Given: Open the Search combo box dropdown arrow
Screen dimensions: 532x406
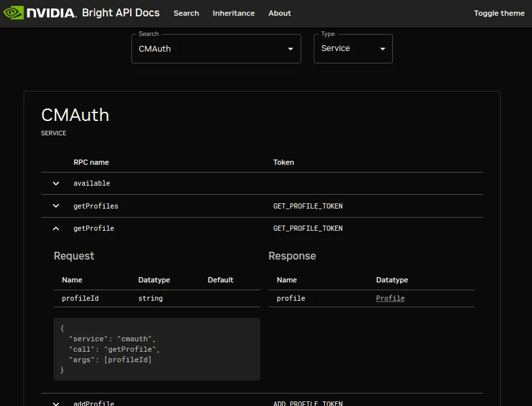Looking at the screenshot, I should tap(290, 49).
